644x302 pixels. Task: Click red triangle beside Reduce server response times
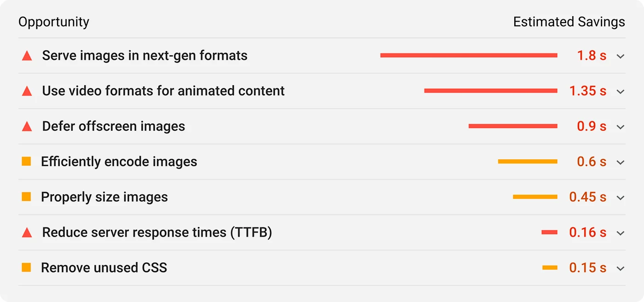[x=27, y=232]
